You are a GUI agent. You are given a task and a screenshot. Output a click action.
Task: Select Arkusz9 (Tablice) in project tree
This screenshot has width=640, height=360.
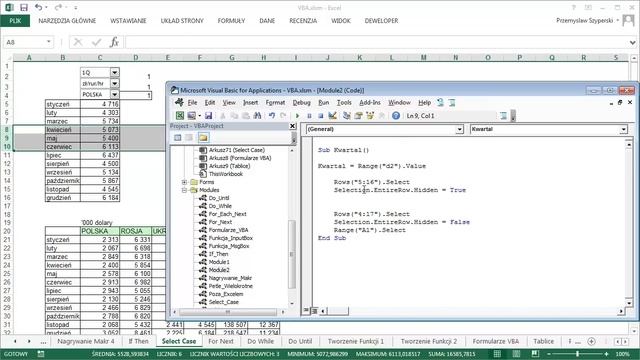tap(229, 166)
